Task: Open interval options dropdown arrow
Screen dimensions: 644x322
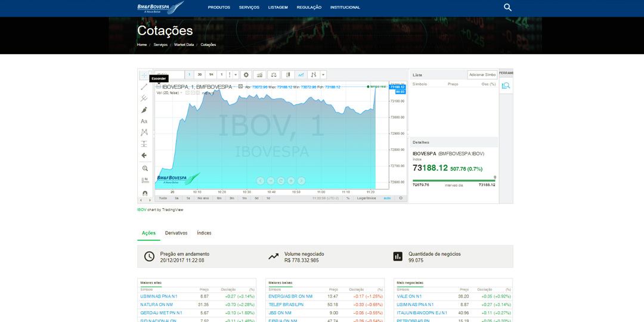Action: pos(236,75)
